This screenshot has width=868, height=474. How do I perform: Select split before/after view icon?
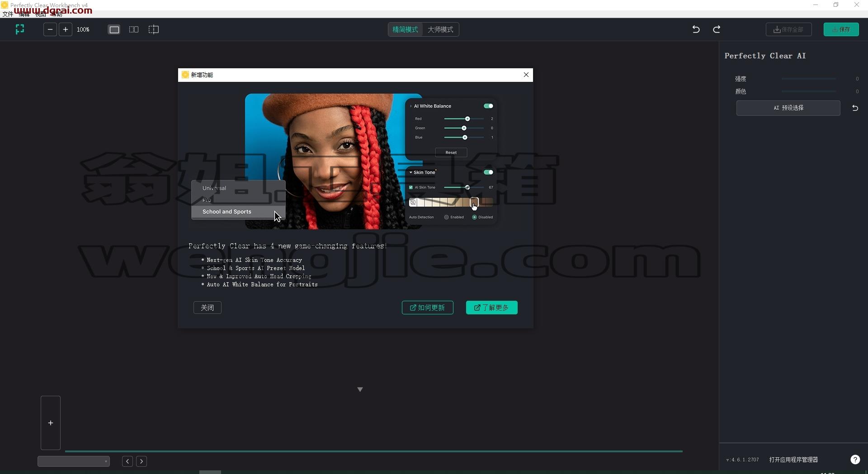[154, 29]
